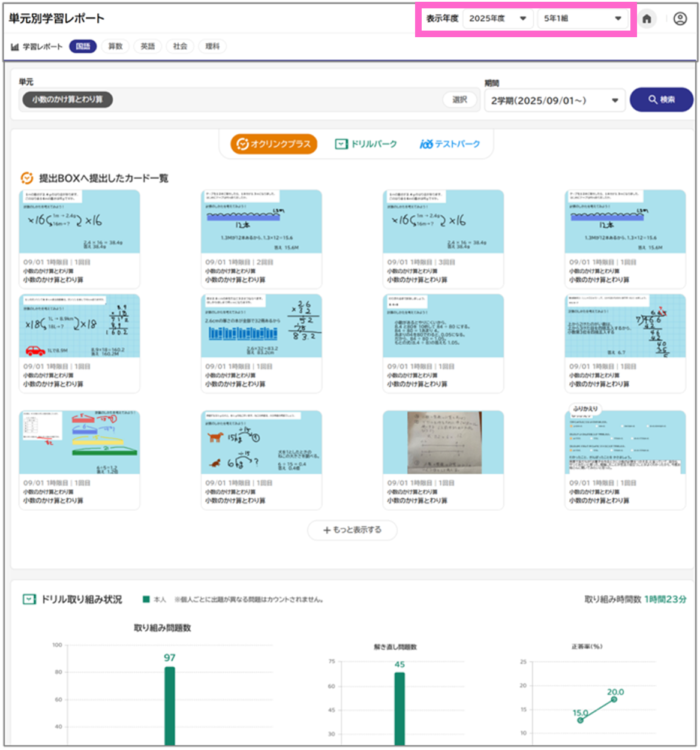Click the 小数のかけ算とわり算 unit tag
The height and width of the screenshot is (750, 700).
[x=67, y=100]
